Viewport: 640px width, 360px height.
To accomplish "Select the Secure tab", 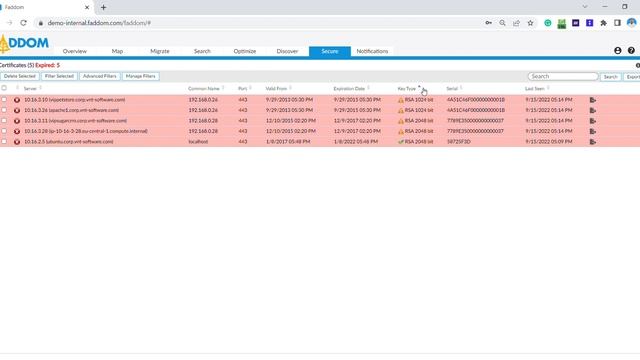I will coord(330,51).
